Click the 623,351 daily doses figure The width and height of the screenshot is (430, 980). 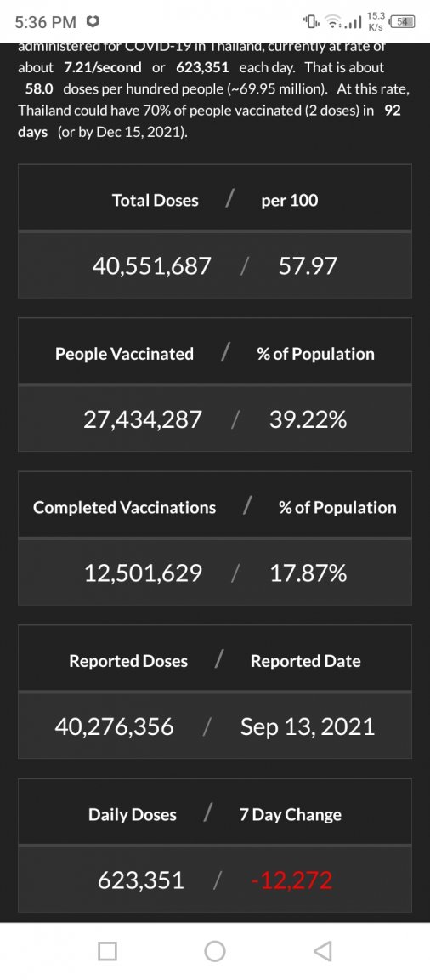tap(141, 880)
